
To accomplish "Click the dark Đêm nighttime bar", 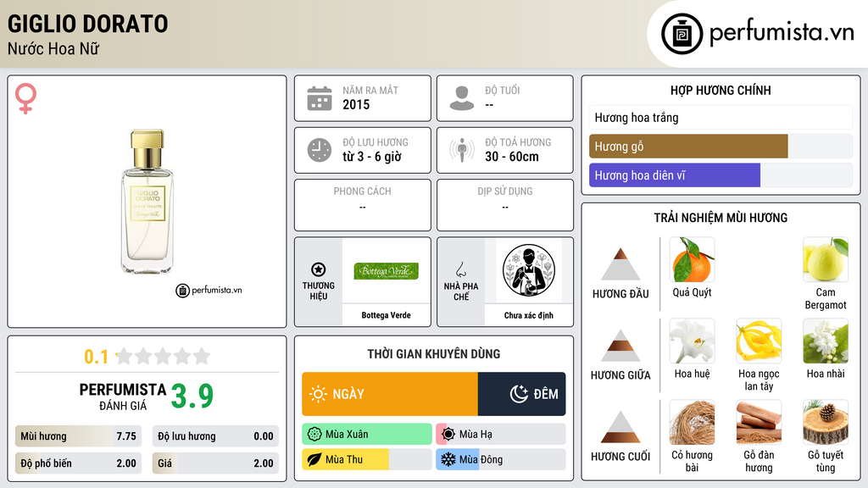I will (x=521, y=394).
